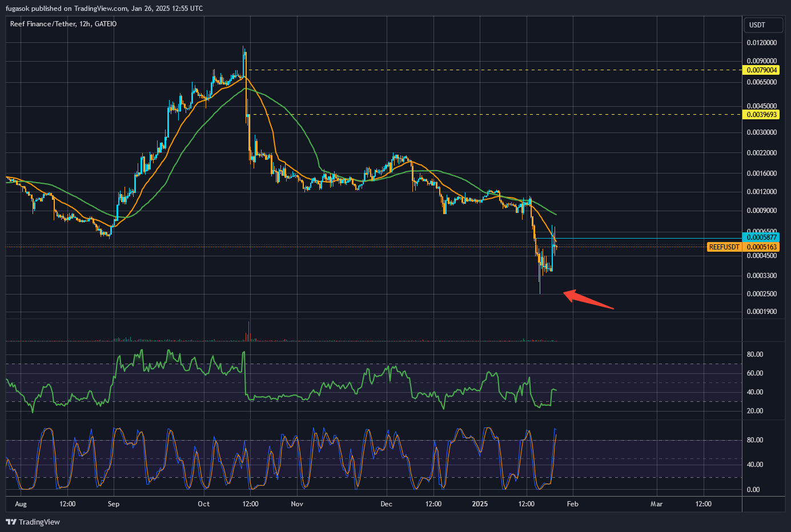This screenshot has height=532, width=791.
Task: Click the TradingView logo at bottom left
Action: tap(33, 522)
